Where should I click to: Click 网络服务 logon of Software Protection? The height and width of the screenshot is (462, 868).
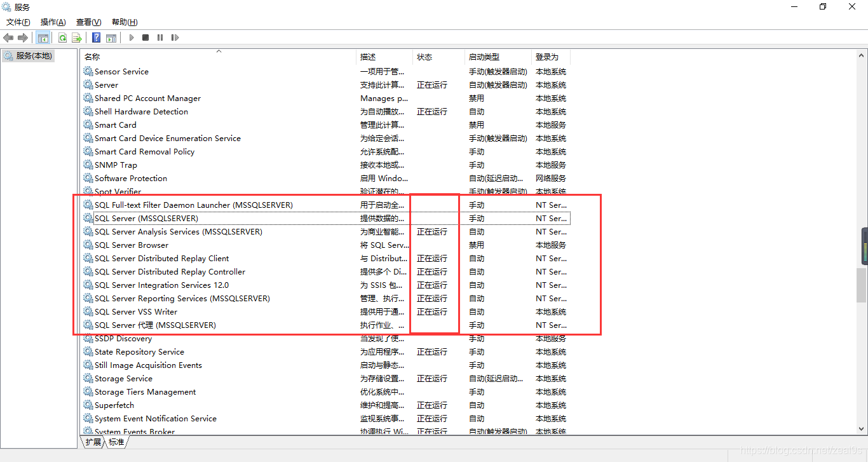551,179
